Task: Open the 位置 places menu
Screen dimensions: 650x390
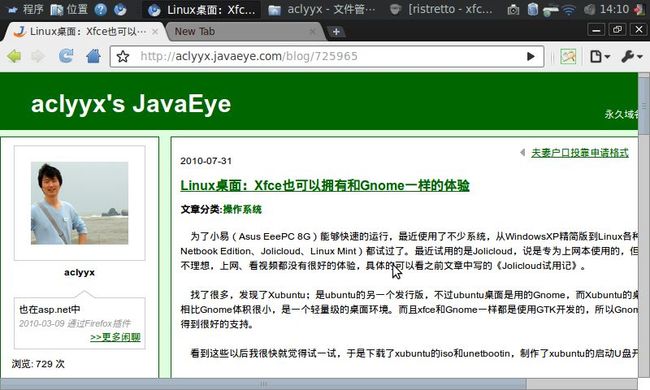Action: [x=69, y=9]
